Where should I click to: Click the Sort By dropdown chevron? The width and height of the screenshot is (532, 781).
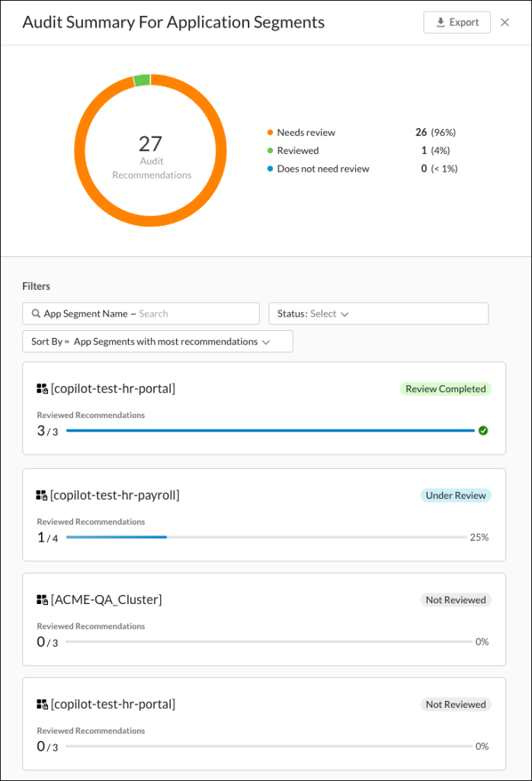pos(266,342)
